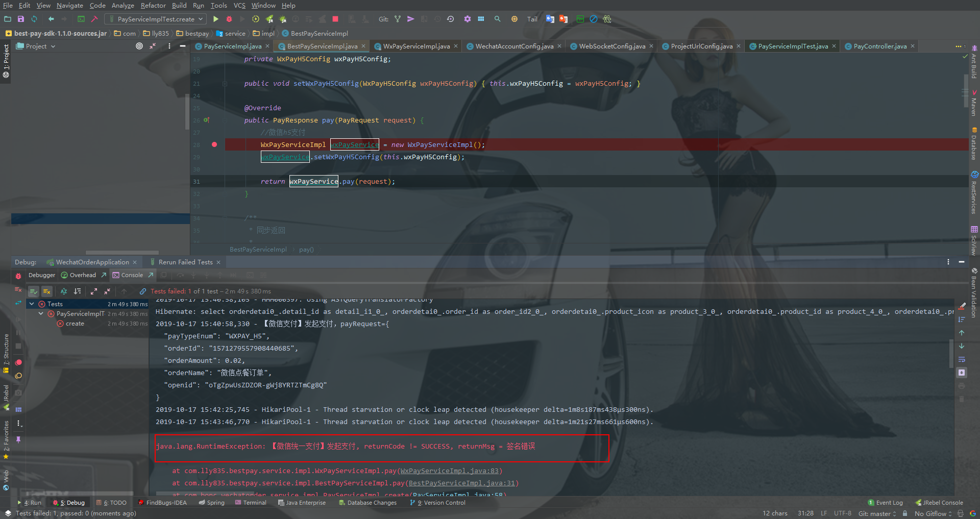
Task: Open the Event Log
Action: 886,503
